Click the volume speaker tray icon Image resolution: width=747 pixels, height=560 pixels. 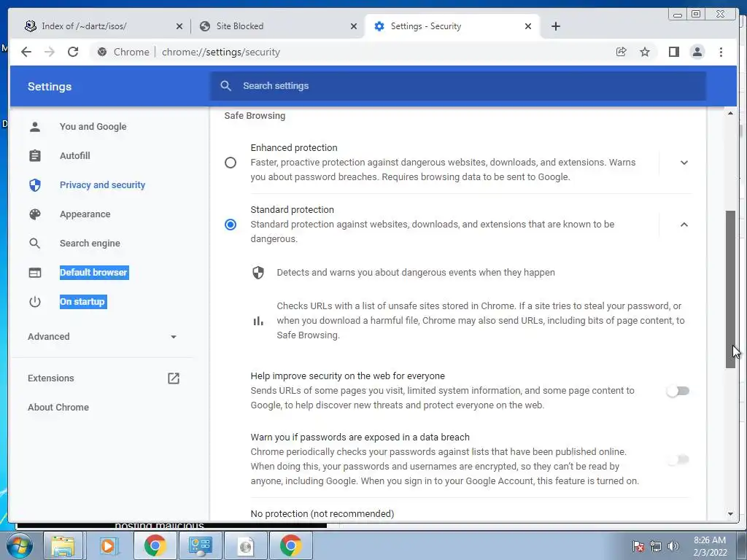pyautogui.click(x=673, y=546)
